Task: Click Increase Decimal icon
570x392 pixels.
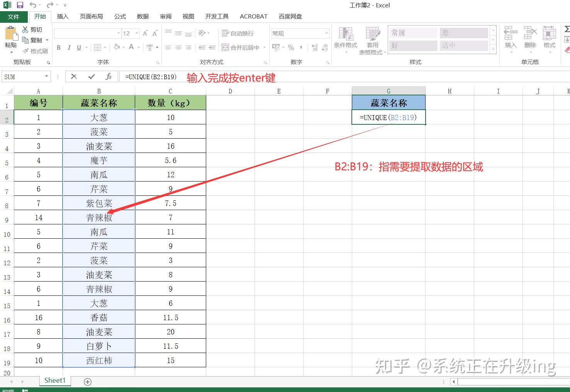Action: point(314,48)
